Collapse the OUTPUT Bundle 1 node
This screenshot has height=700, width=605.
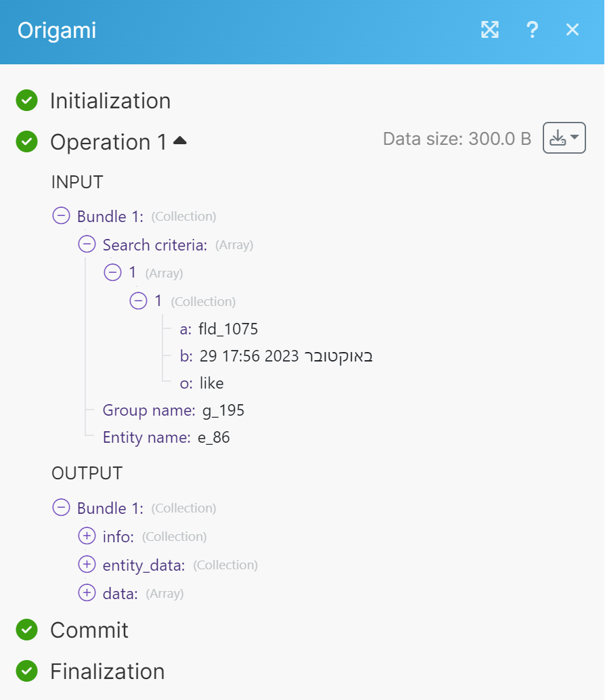coord(61,508)
